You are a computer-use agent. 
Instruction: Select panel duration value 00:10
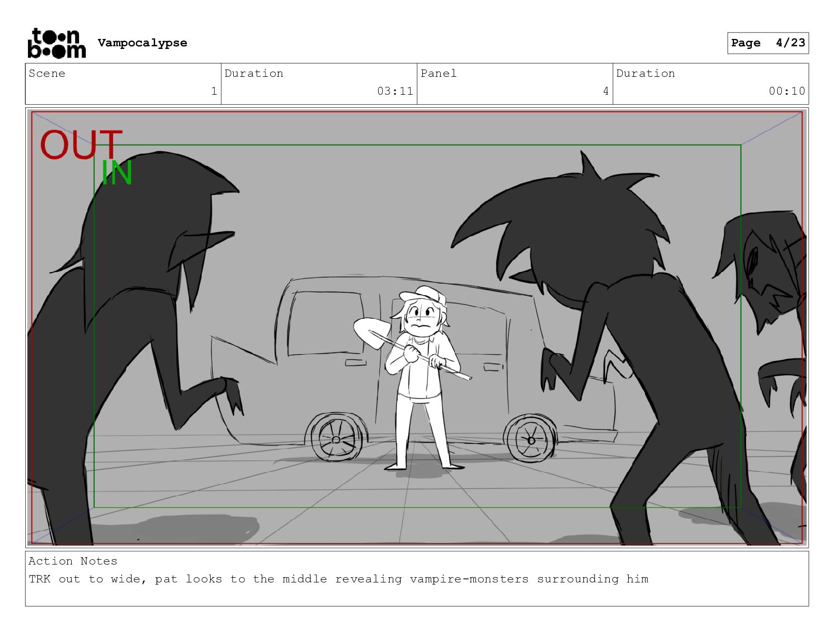(x=787, y=91)
